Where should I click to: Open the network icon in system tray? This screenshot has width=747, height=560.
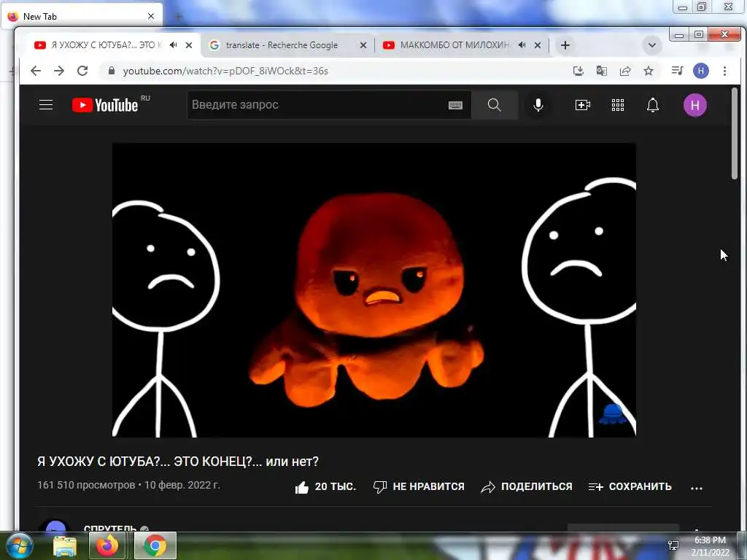[x=673, y=545]
